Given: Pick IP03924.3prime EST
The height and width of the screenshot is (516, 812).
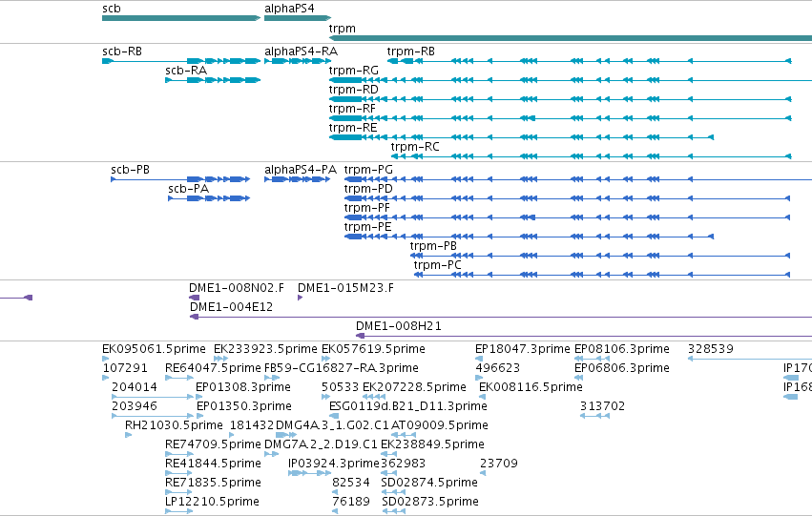Looking at the screenshot, I should [x=310, y=473].
